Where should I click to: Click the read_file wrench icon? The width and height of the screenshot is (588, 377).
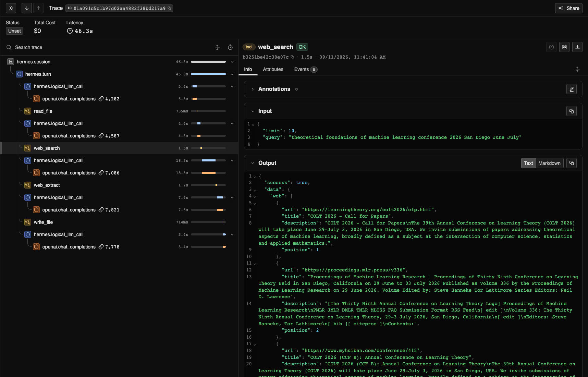(x=28, y=111)
